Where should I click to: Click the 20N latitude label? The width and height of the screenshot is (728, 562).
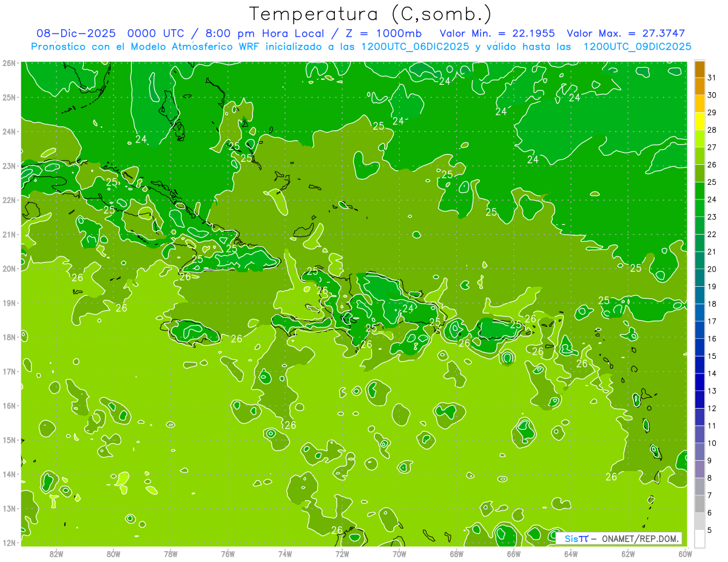8,269
